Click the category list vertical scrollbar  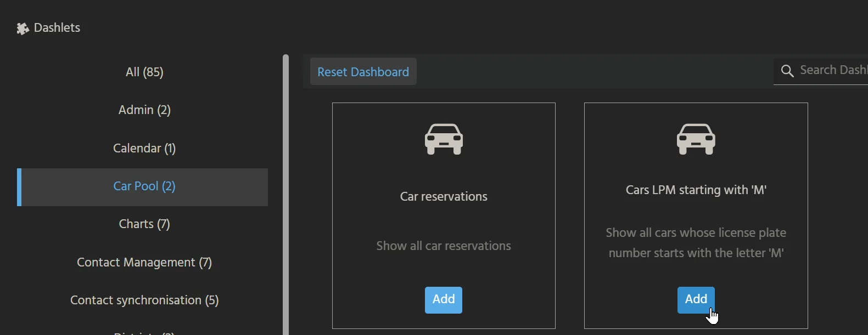click(285, 195)
